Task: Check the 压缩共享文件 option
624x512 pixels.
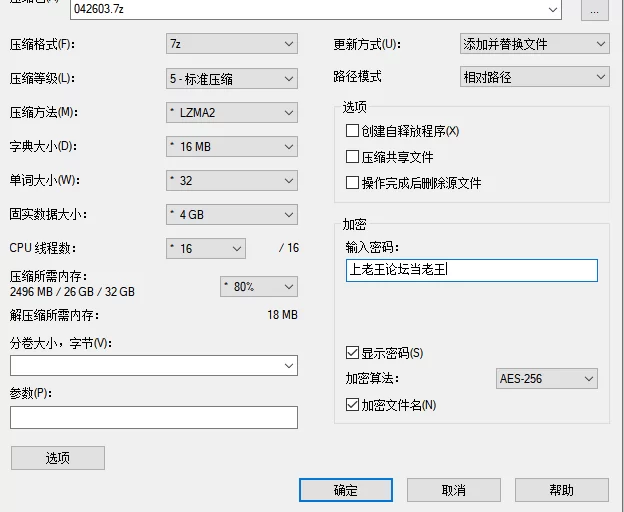Action: 352,157
